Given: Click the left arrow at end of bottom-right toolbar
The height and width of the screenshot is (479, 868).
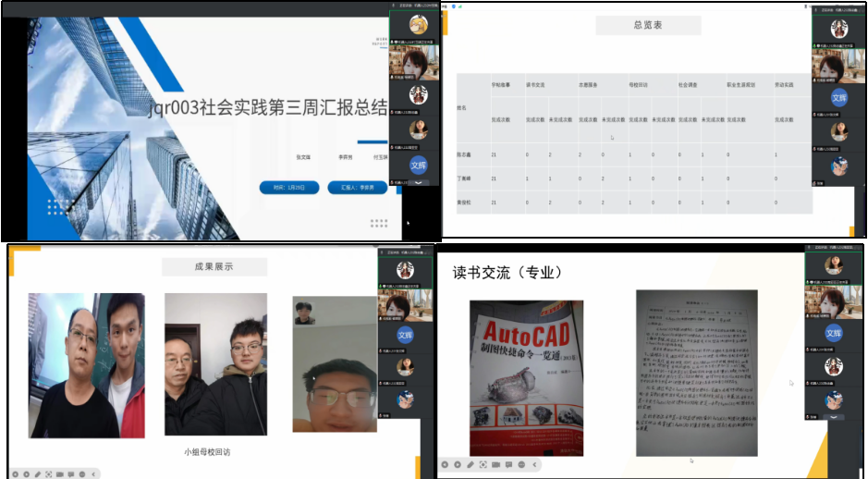Looking at the screenshot, I should [533, 464].
